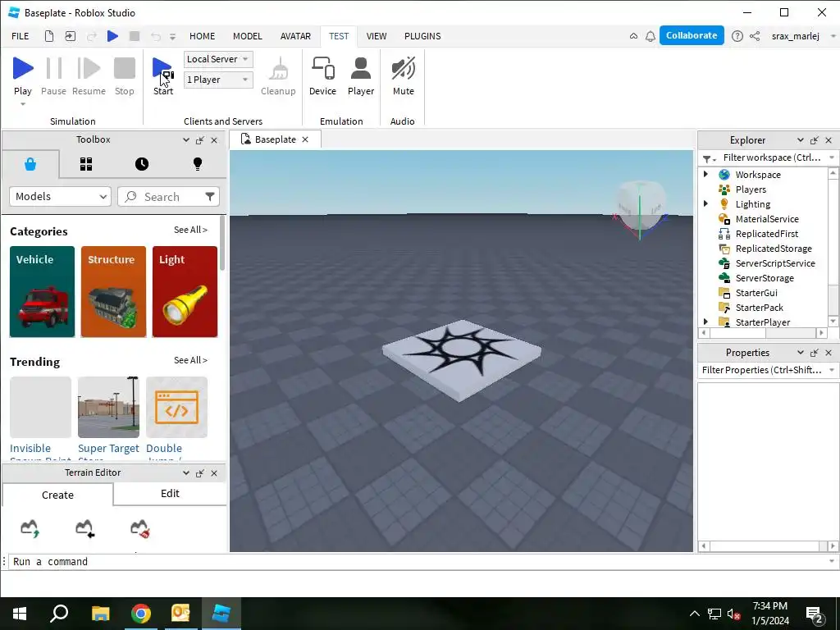Switch to the HOME ribbon tab
The height and width of the screenshot is (630, 840).
click(202, 36)
